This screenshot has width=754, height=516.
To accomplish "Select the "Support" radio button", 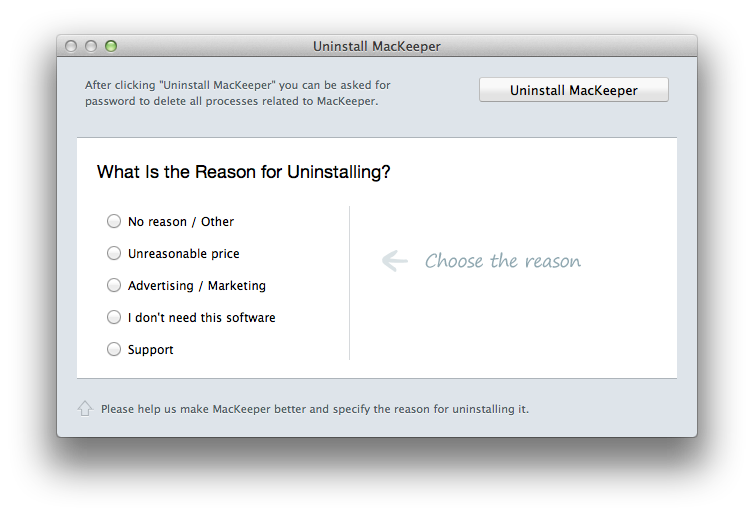I will pyautogui.click(x=114, y=349).
